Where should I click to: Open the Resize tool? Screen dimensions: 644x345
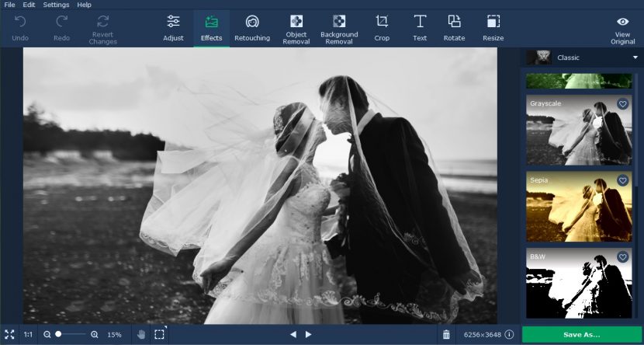(493, 28)
